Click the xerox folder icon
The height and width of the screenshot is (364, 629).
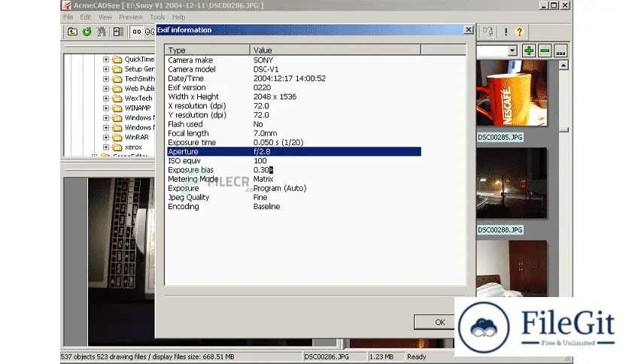point(117,147)
